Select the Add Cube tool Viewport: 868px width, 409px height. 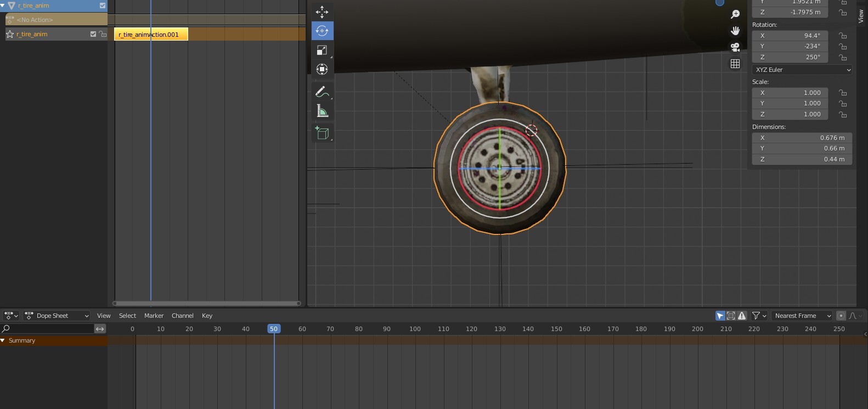(x=322, y=133)
